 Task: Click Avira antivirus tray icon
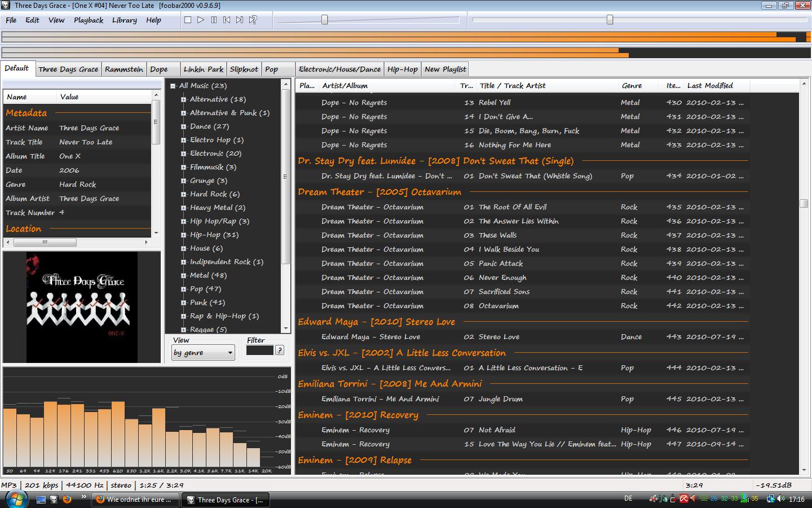683,499
